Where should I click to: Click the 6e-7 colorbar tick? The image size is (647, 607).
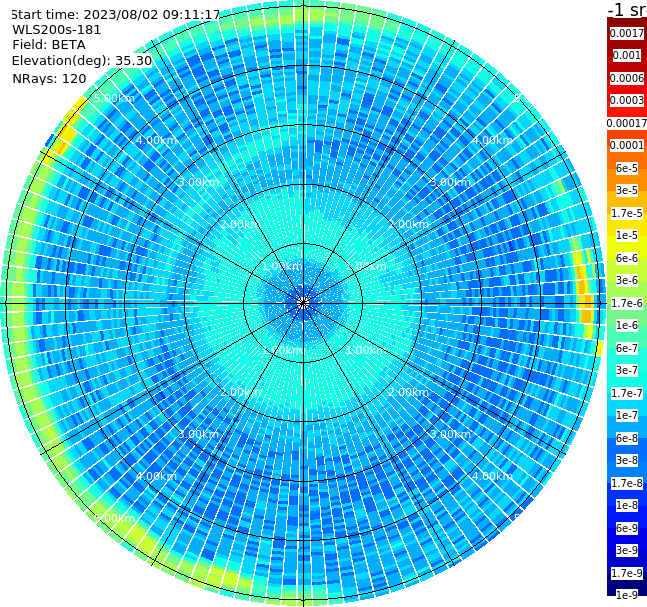pyautogui.click(x=627, y=348)
